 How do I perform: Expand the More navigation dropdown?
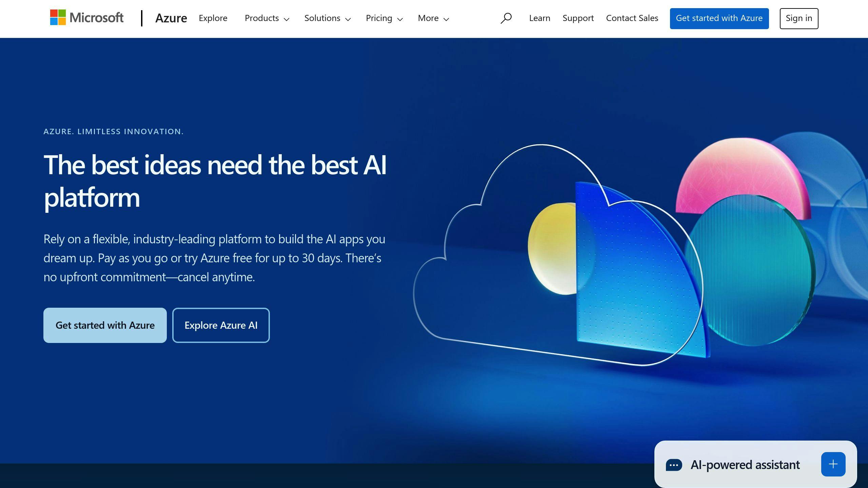[x=433, y=18]
